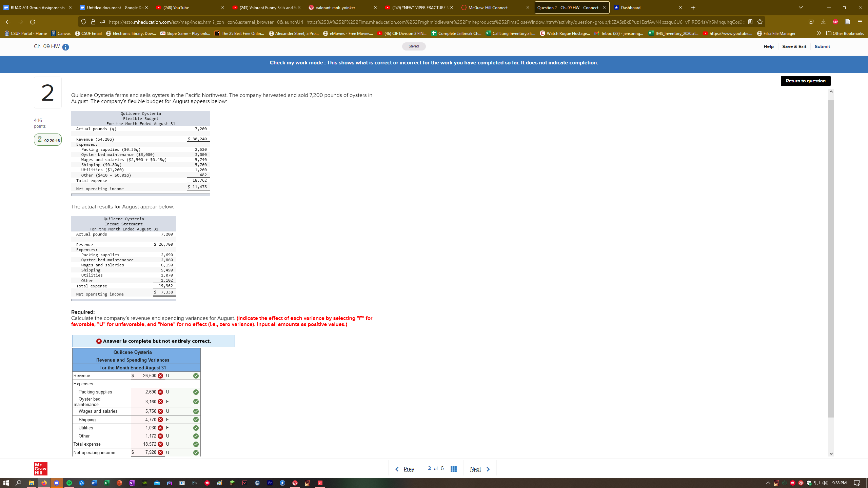Click the bookmark star in the address bar
The image size is (868, 488).
(x=759, y=22)
